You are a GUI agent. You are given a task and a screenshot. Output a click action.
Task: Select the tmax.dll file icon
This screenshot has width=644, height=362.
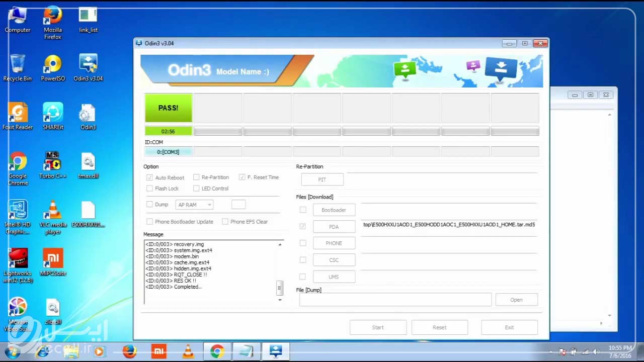[88, 165]
